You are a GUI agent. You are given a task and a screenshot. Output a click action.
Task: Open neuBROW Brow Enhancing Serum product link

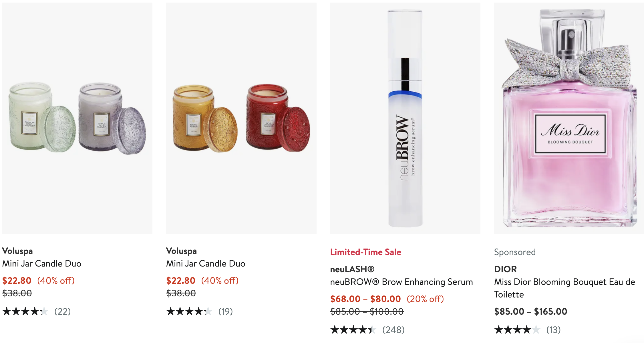401,282
